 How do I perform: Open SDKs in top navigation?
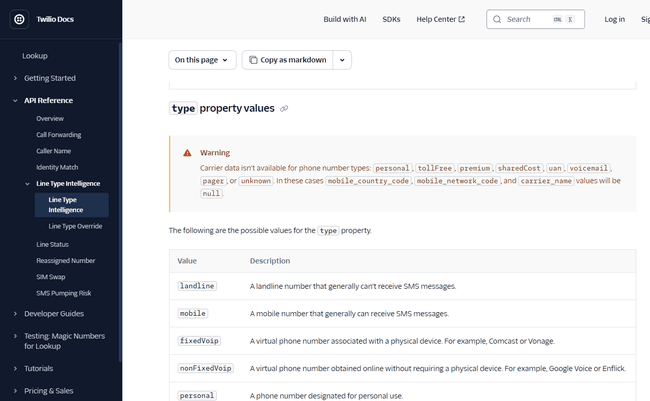click(391, 19)
